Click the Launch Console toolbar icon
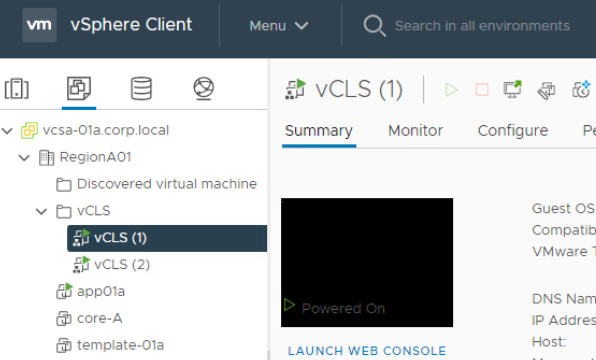This screenshot has width=596, height=360. coord(512,90)
